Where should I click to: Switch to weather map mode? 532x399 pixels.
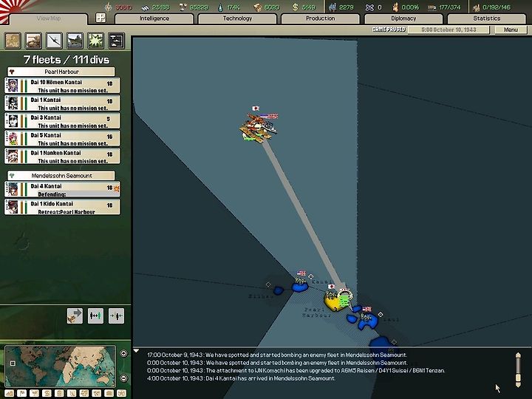34,394
